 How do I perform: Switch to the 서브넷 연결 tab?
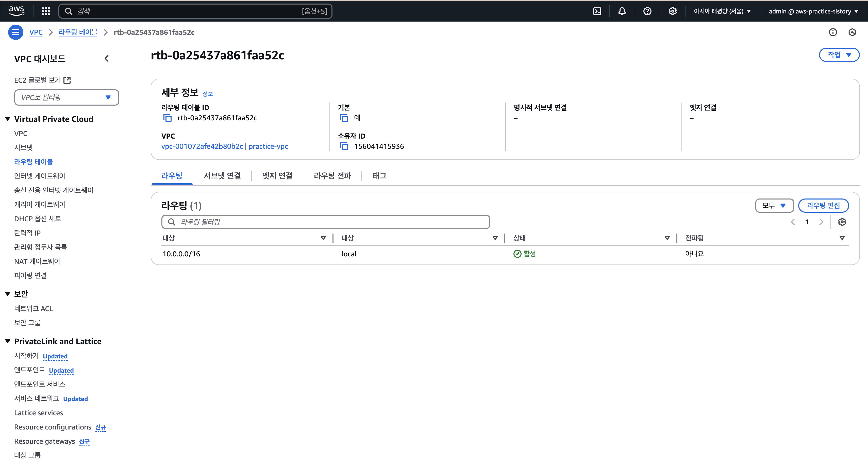coord(222,176)
